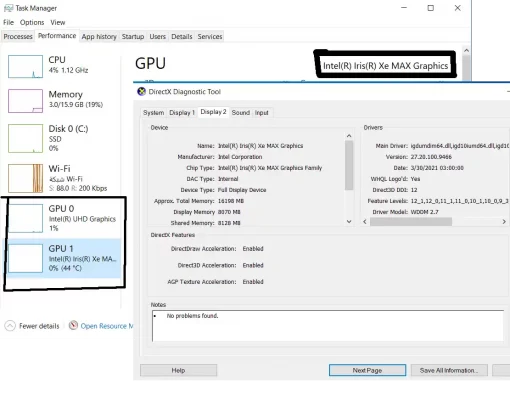Select the Disk 0 (C:) graph thumbnail
This screenshot has width=510, height=401.
point(25,138)
